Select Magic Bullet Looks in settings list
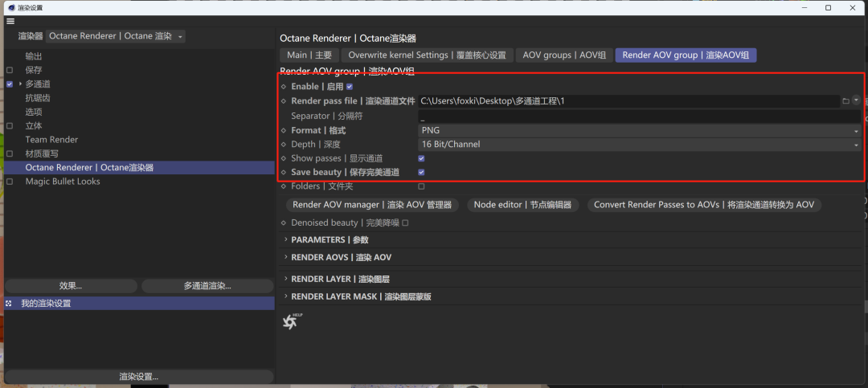This screenshot has width=868, height=388. (x=63, y=182)
